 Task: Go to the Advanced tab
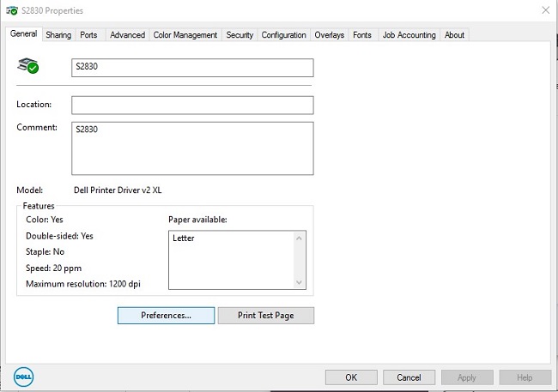point(127,35)
